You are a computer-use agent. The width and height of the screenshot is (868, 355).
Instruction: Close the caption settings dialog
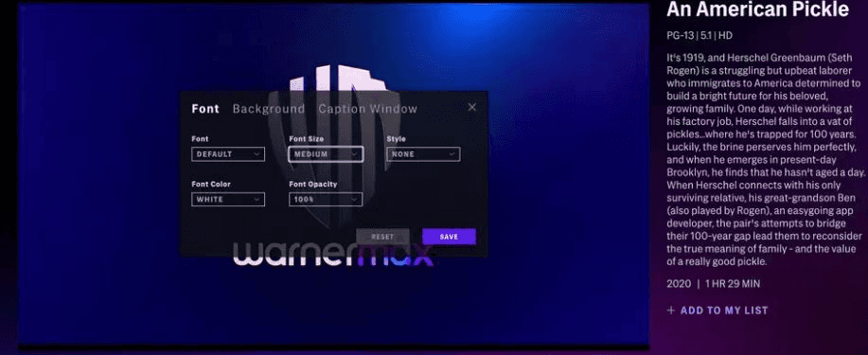(x=471, y=107)
